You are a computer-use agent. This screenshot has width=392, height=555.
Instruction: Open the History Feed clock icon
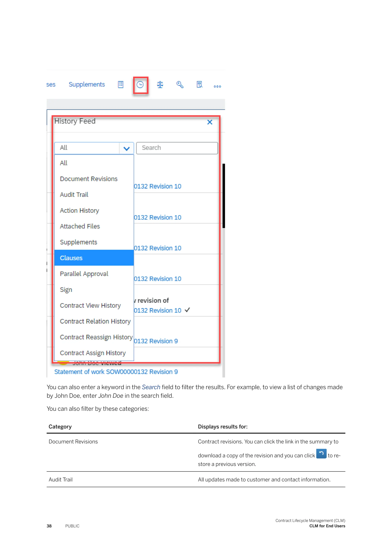tap(140, 85)
